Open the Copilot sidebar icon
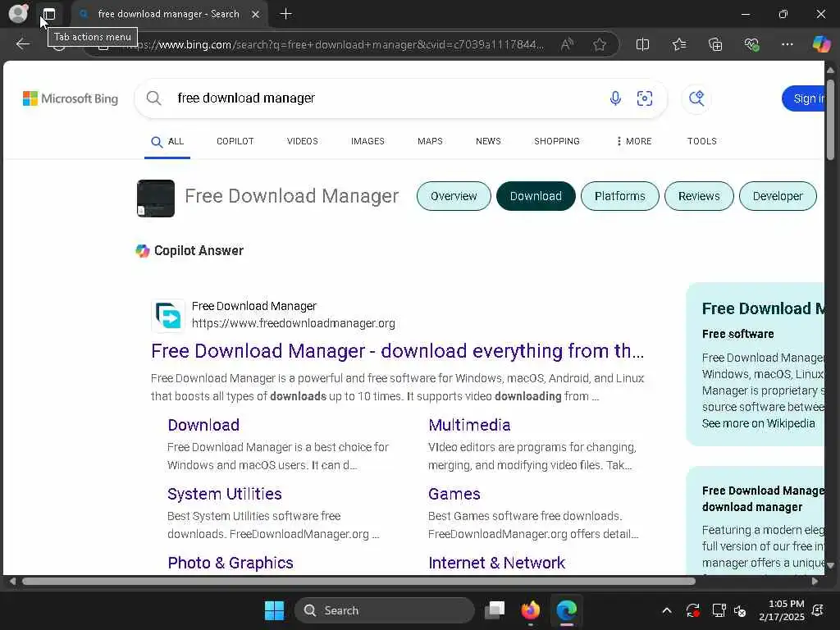Image resolution: width=840 pixels, height=630 pixels. [x=821, y=44]
